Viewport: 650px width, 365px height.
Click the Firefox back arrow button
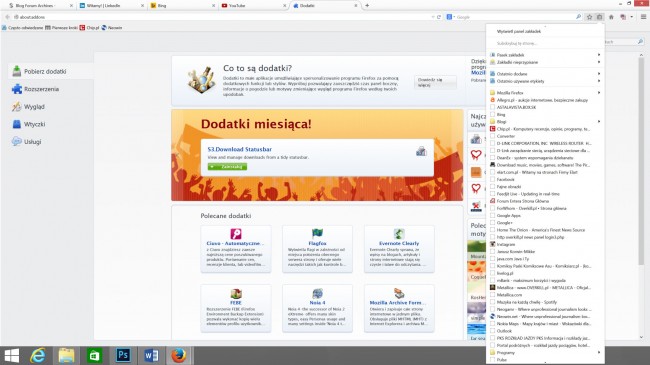tap(7, 17)
